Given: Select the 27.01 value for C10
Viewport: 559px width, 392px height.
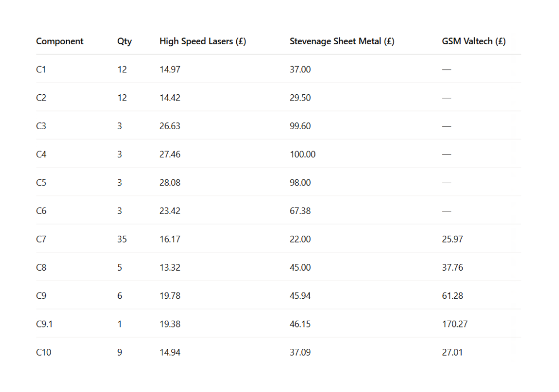Looking at the screenshot, I should (x=452, y=352).
